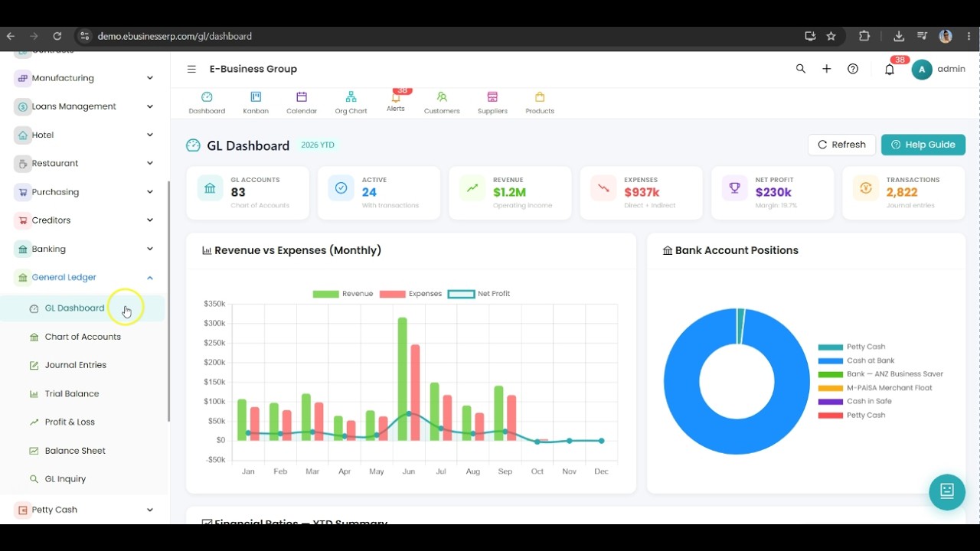Open the Kanban shortcut tab

tap(256, 103)
